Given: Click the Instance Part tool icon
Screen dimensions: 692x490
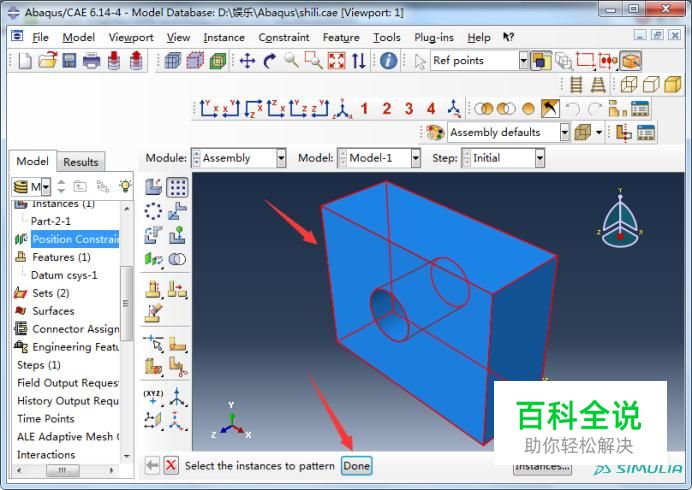Looking at the screenshot, I should pos(154,187).
